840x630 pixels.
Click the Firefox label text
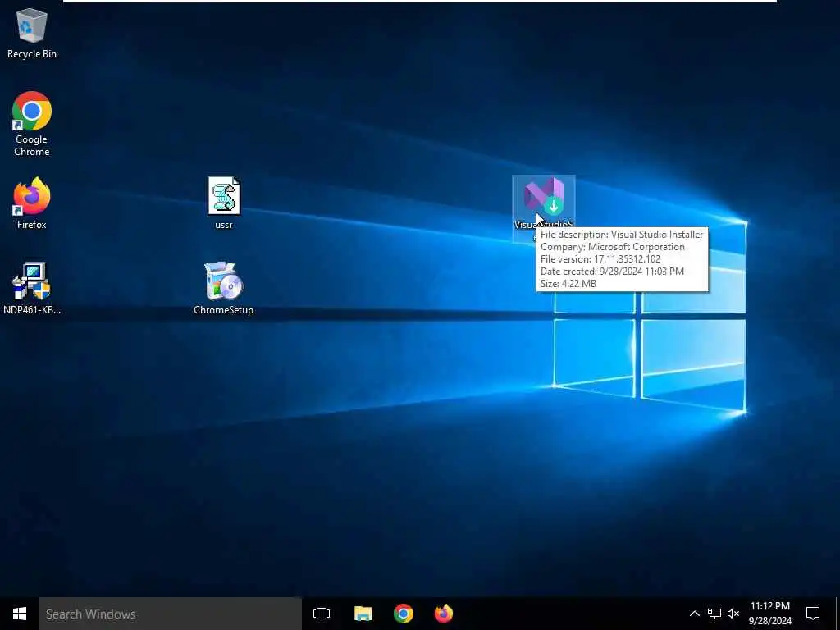pyautogui.click(x=32, y=225)
